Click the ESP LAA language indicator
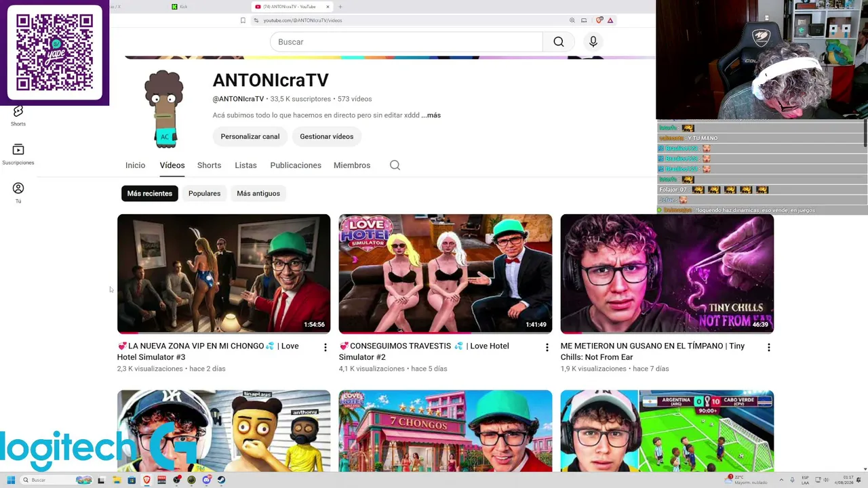868x488 pixels. [x=805, y=480]
